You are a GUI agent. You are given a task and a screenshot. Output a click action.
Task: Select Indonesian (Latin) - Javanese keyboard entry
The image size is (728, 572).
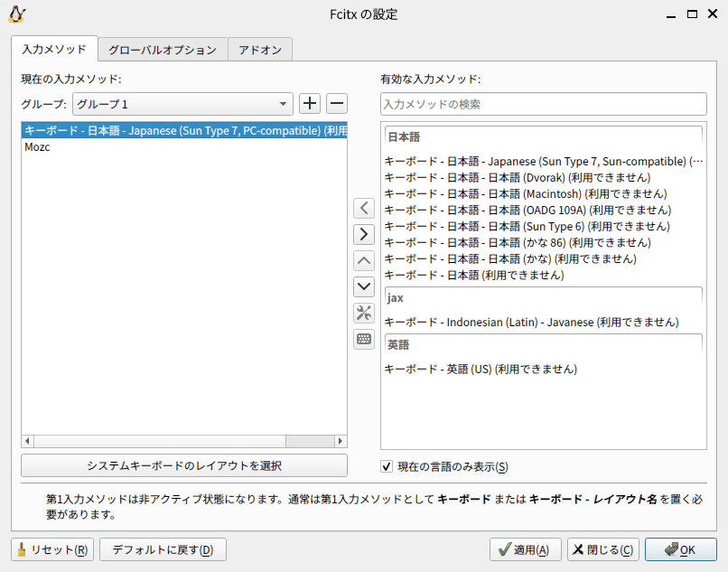click(543, 322)
